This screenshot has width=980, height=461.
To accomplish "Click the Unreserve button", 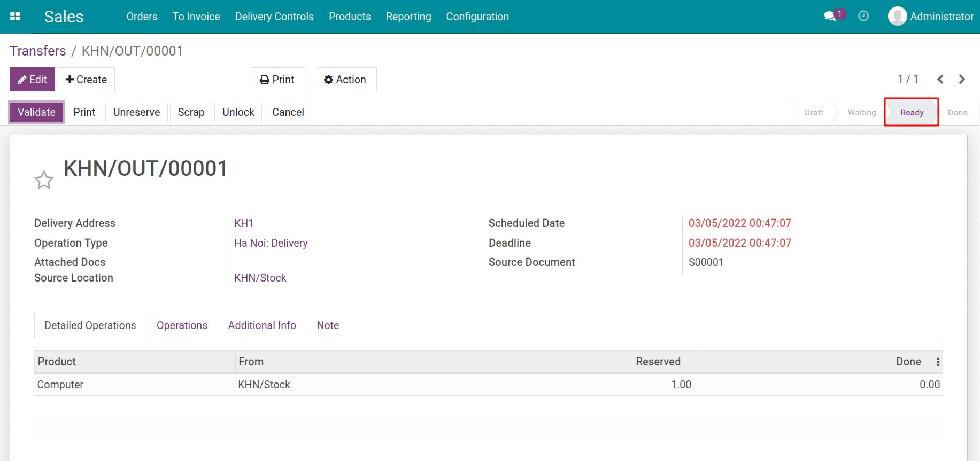I will pyautogui.click(x=136, y=112).
